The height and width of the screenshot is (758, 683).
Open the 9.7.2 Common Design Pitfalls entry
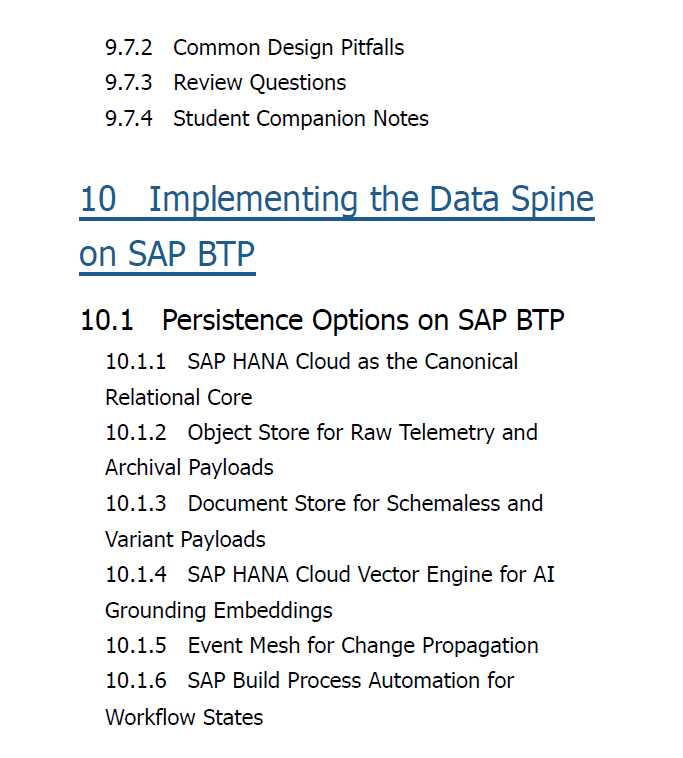(254, 48)
